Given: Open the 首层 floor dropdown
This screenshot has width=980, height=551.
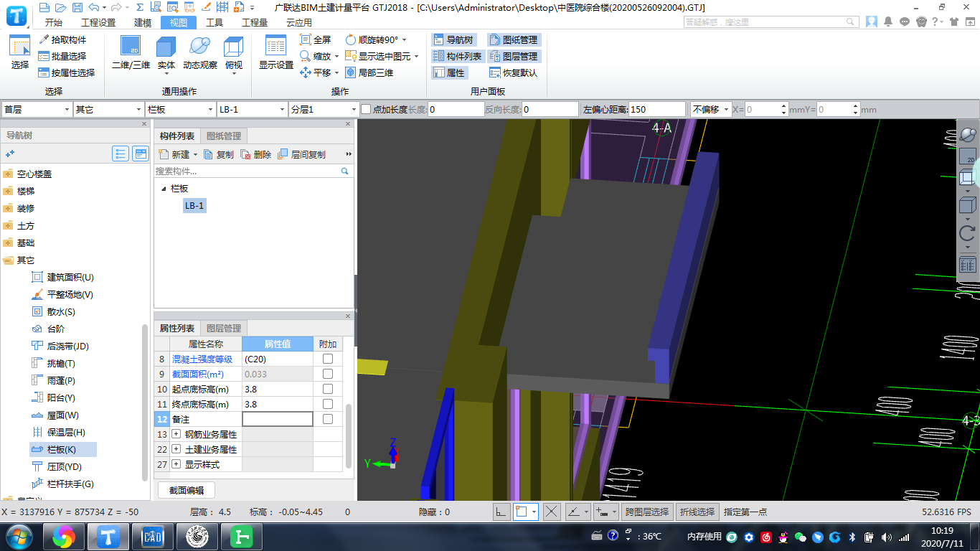Looking at the screenshot, I should point(37,110).
